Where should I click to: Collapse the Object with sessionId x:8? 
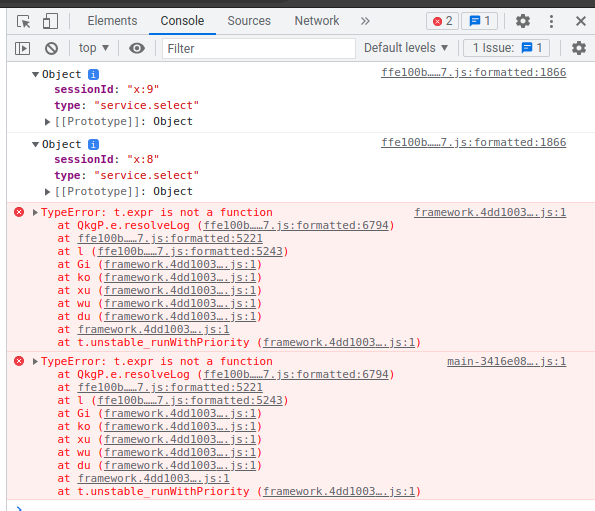[x=35, y=145]
